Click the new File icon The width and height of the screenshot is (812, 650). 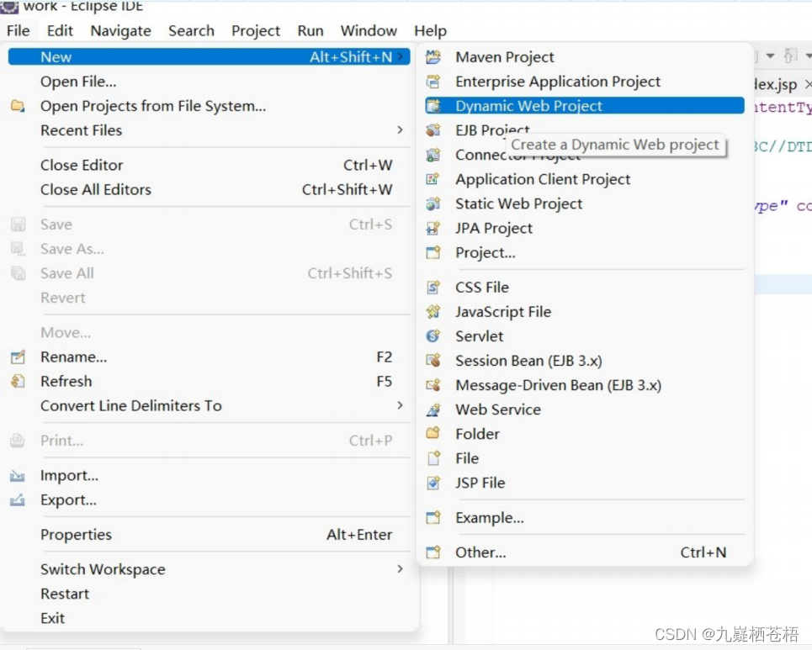(x=433, y=458)
